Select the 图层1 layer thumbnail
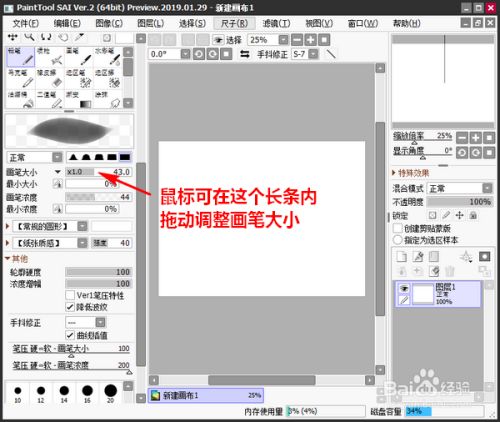Screen dimensions: 500x422 [x=423, y=294]
